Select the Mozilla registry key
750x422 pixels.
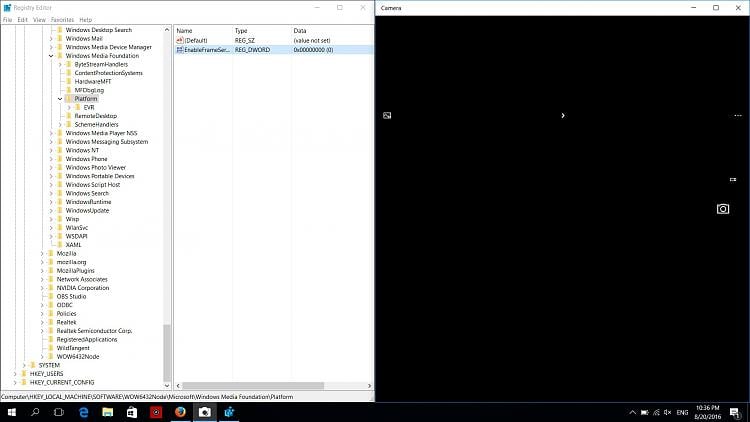(66, 254)
